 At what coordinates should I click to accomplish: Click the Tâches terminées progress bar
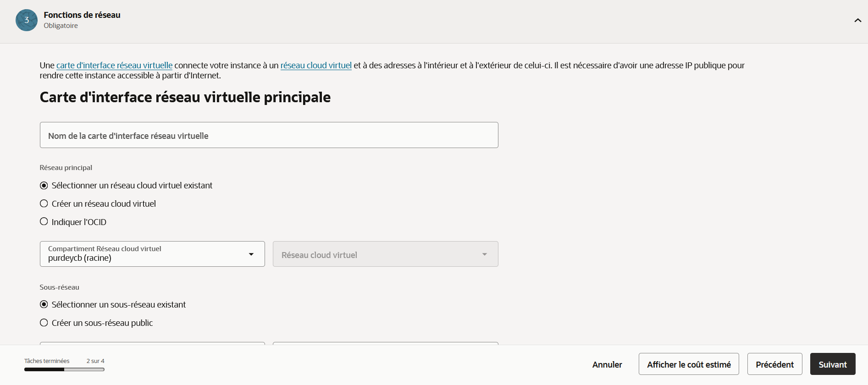(x=64, y=369)
